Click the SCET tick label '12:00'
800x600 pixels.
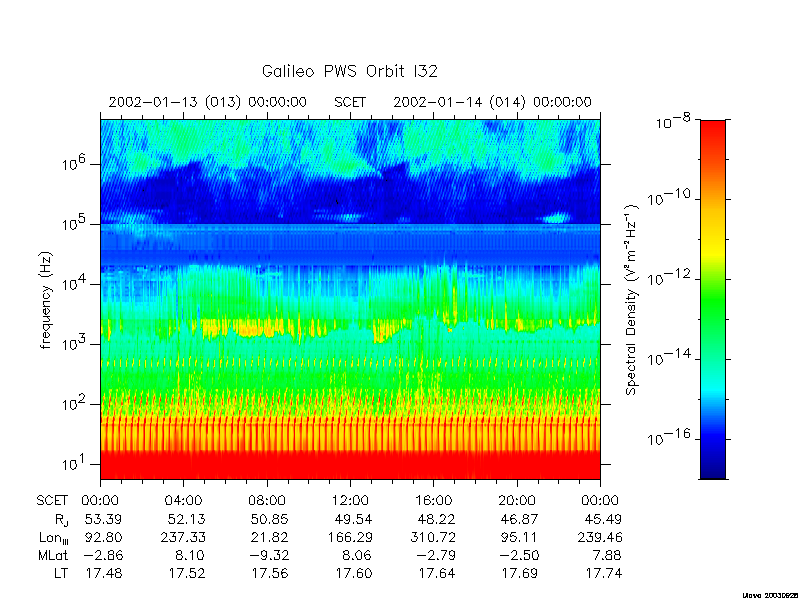tap(350, 501)
